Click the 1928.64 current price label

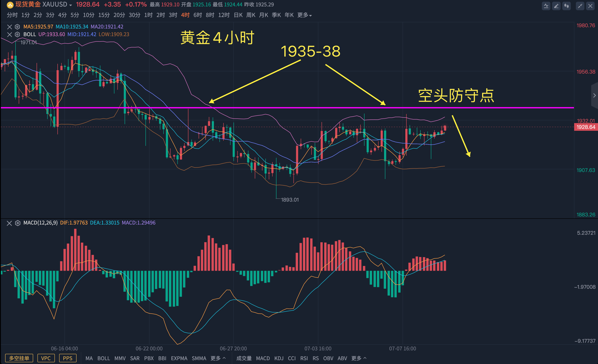585,127
